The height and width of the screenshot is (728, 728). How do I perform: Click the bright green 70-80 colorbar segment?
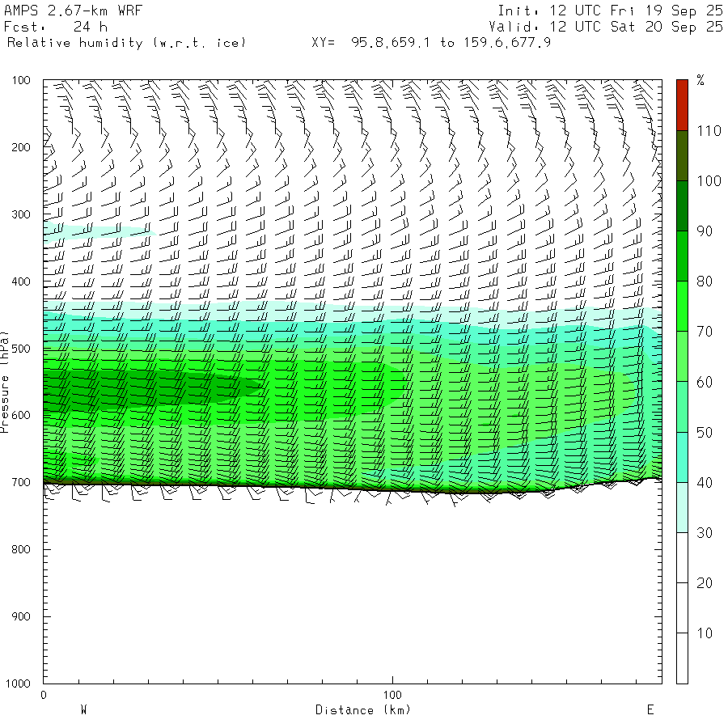coord(682,306)
